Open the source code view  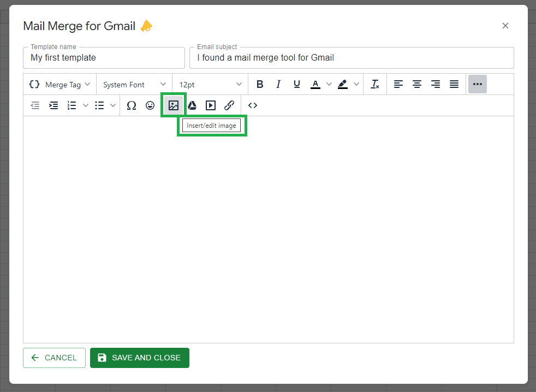point(253,105)
